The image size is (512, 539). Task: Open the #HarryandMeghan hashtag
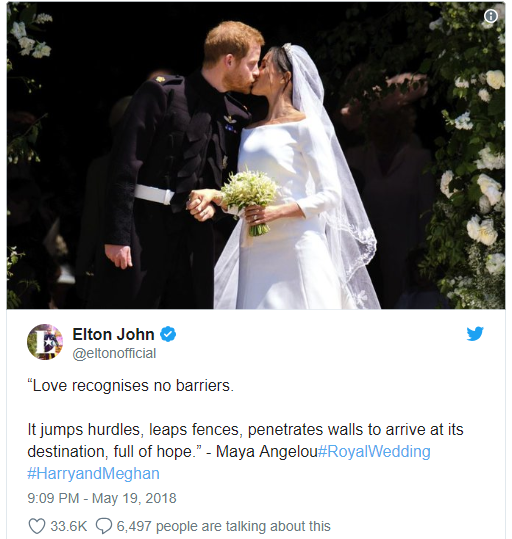[94, 473]
